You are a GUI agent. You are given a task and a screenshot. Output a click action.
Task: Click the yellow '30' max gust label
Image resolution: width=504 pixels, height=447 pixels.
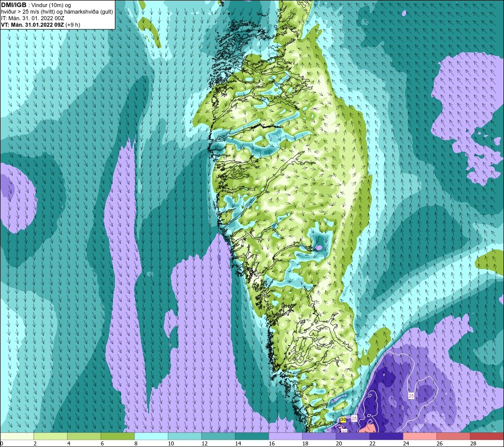(343, 420)
